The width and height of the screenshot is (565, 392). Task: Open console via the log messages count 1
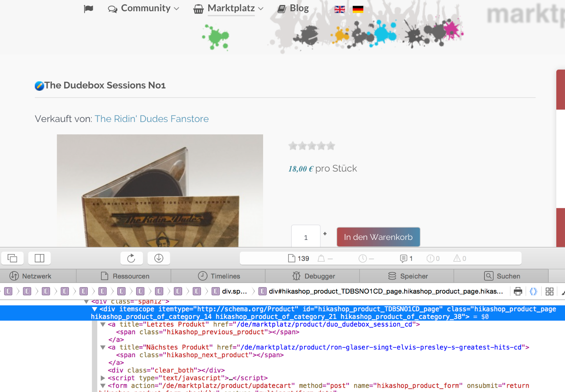click(406, 258)
